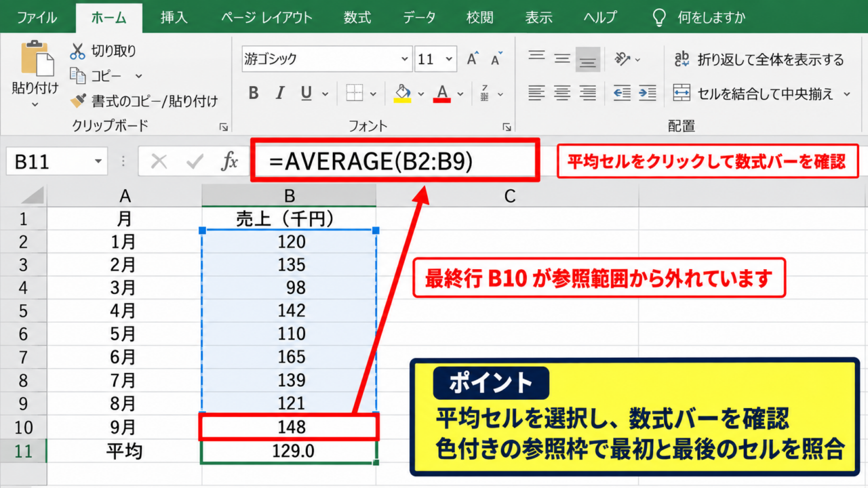
Task: Click the fill color paint bucket
Action: coord(403,93)
